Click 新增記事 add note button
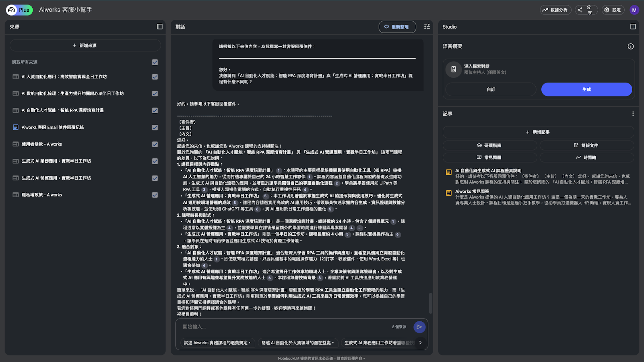 pyautogui.click(x=538, y=132)
